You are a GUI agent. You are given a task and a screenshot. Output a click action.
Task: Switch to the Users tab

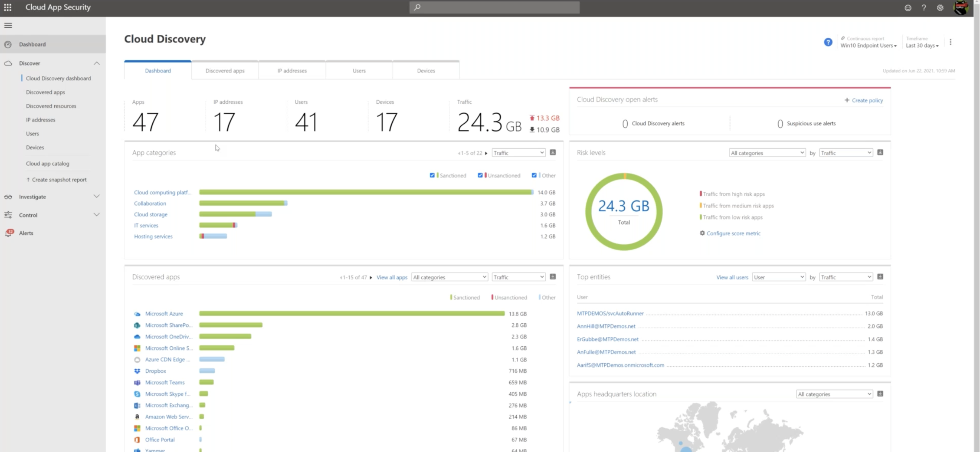pos(359,71)
